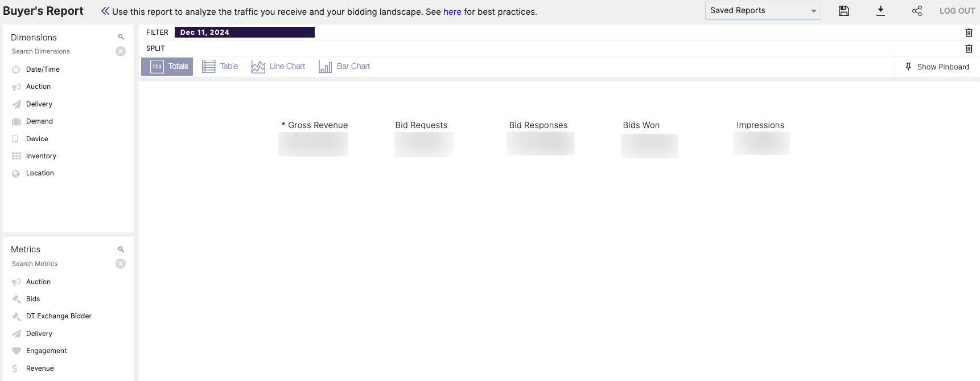Screen dimensions: 980x381
Task: Click the Impressions total value
Action: coord(761,143)
